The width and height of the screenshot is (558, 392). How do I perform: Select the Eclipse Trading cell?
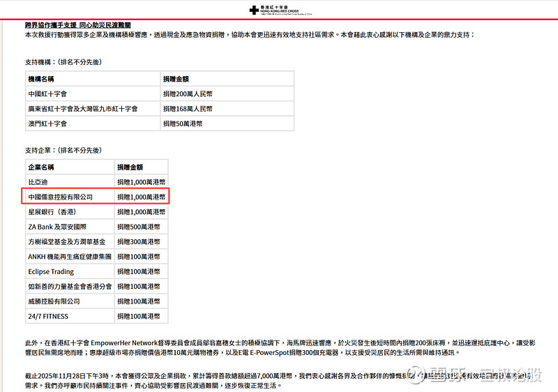click(70, 271)
